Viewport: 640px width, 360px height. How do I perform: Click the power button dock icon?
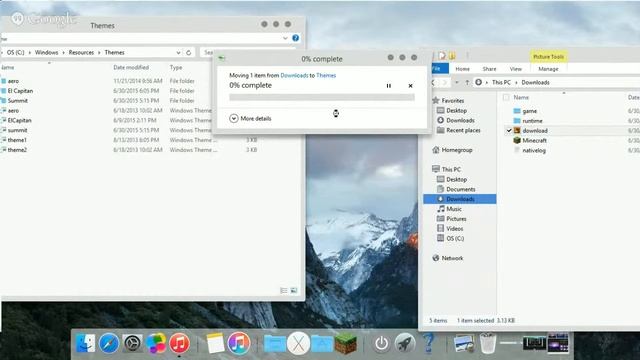(381, 344)
